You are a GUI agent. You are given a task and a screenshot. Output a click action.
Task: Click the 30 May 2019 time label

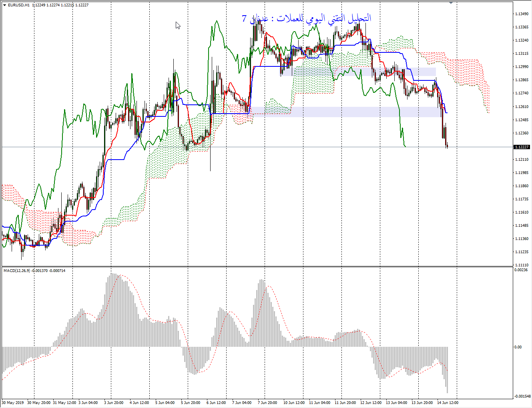pos(13,403)
